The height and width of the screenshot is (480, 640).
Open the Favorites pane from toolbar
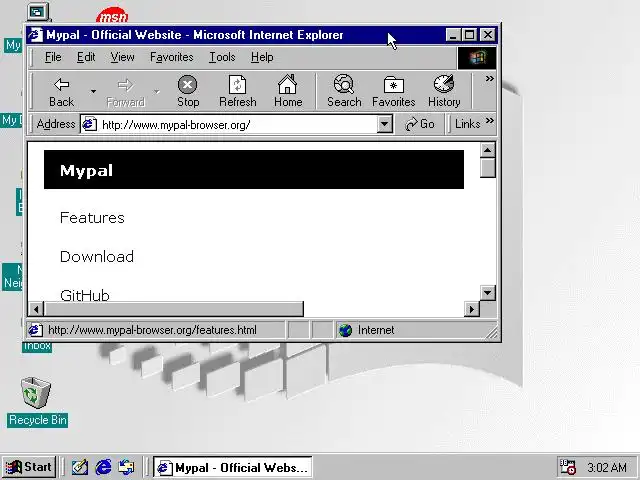[393, 91]
